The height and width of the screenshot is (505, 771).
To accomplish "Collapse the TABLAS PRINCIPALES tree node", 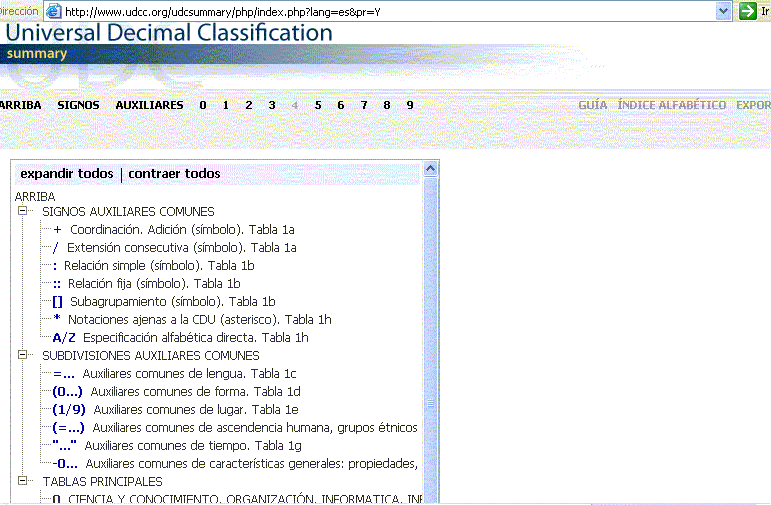I will (21, 481).
